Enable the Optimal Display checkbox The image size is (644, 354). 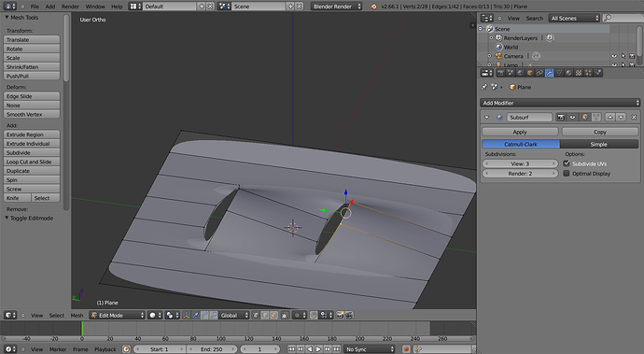tap(567, 174)
